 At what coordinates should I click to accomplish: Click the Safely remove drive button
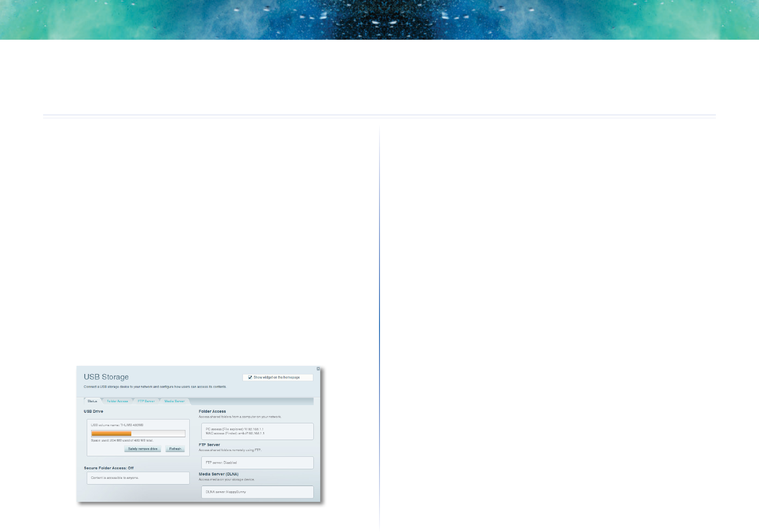pos(143,449)
